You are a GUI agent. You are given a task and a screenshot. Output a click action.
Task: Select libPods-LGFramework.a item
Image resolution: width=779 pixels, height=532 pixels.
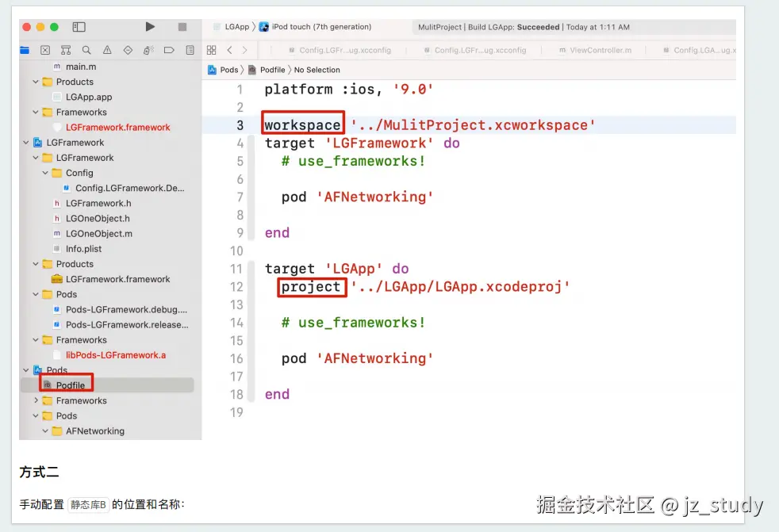click(115, 355)
